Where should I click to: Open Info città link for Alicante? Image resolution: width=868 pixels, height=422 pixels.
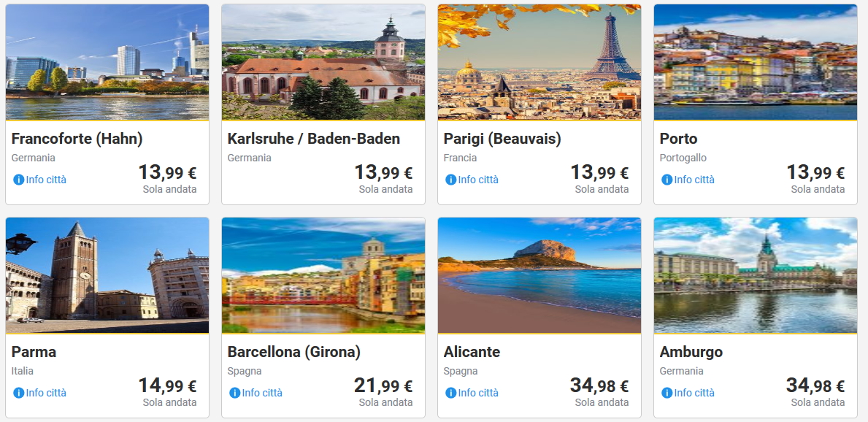478,393
